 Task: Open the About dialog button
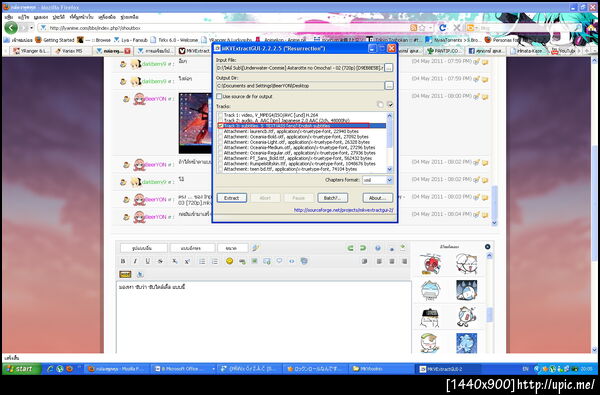pos(378,198)
